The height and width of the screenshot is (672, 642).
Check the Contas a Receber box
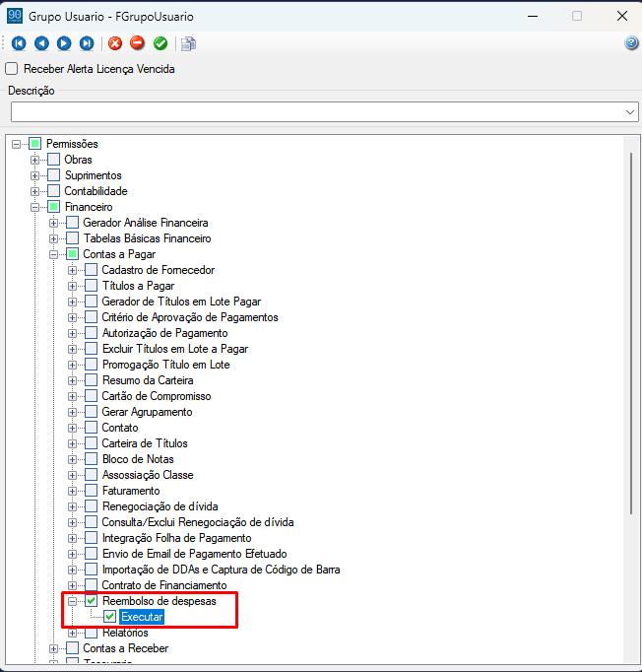(x=73, y=648)
